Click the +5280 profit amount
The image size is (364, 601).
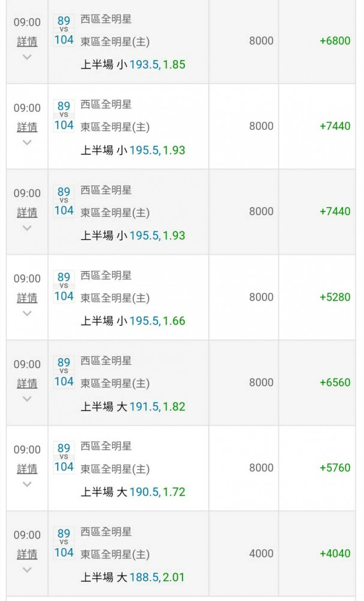coord(335,297)
